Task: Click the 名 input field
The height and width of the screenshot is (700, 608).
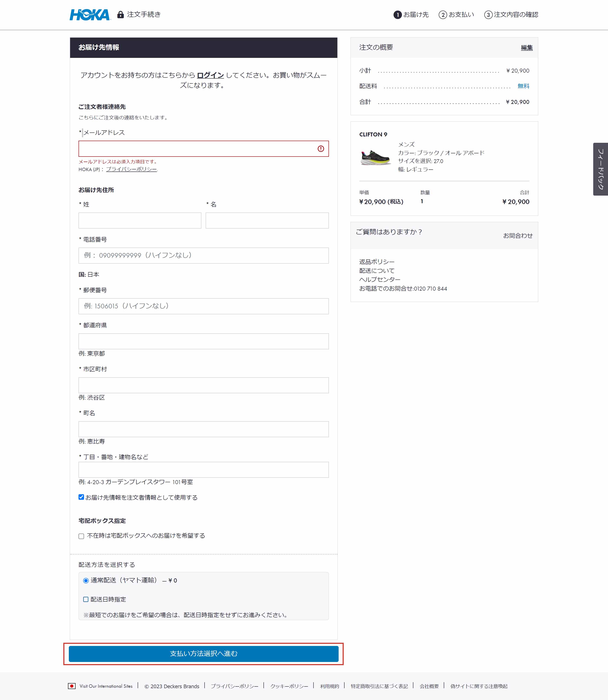Action: pyautogui.click(x=267, y=221)
